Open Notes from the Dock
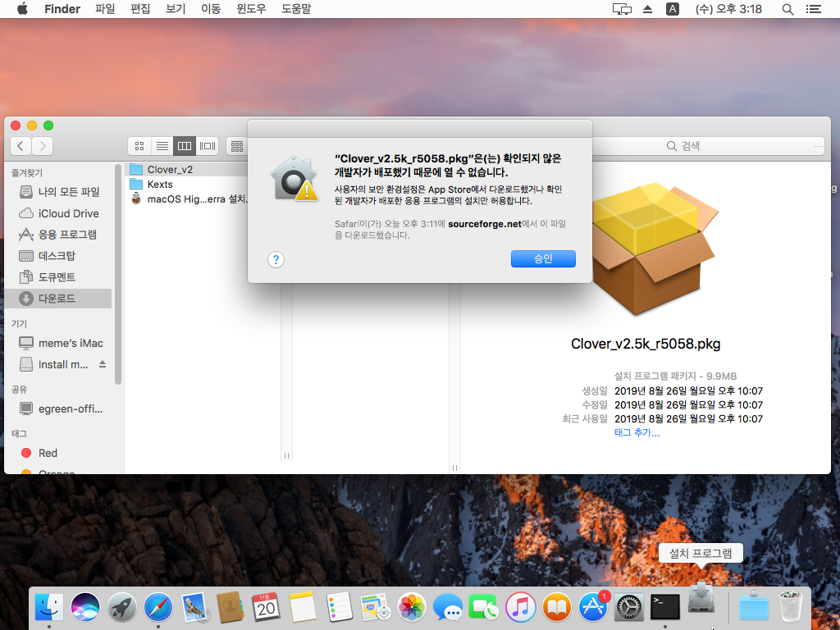This screenshot has height=630, width=840. coord(303,608)
